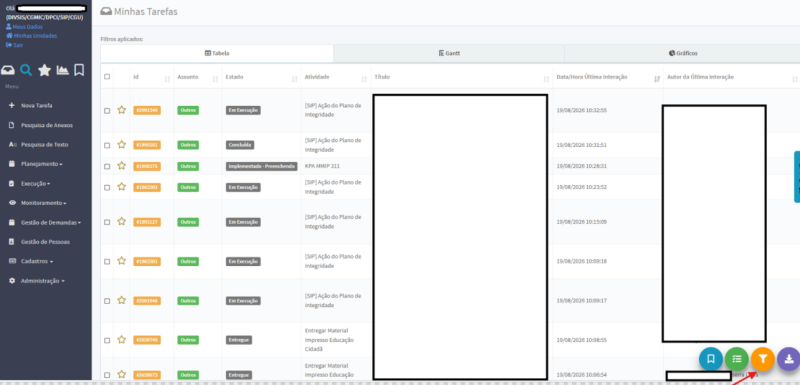Screen dimensions: 800x385
Task: Check the box for the Concluída task
Action: coord(107,145)
